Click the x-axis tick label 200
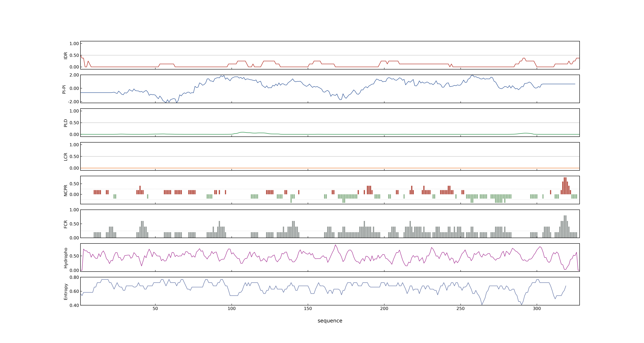644x343 pixels. point(384,309)
